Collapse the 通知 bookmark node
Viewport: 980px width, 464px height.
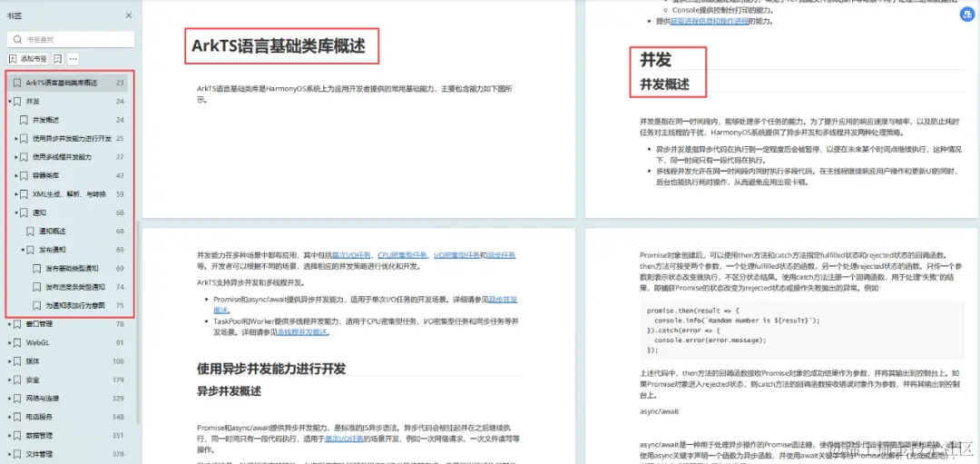point(16,212)
